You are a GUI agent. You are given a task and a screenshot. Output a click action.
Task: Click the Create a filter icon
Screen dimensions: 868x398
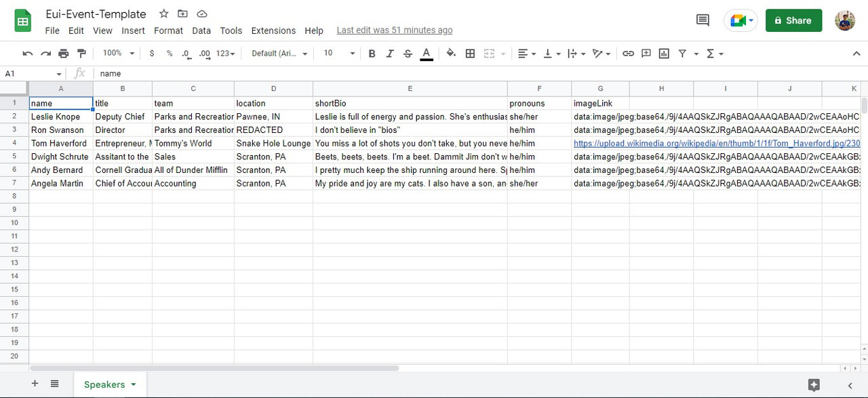tap(682, 54)
